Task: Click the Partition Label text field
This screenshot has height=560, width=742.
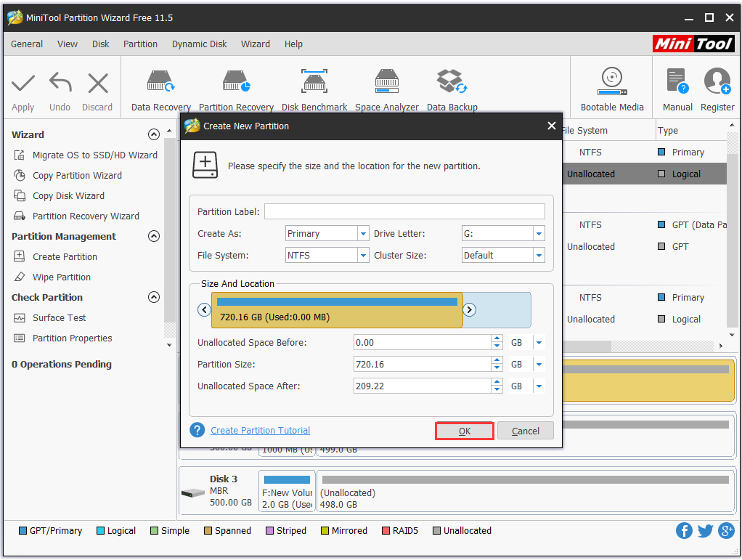Action: pos(404,211)
